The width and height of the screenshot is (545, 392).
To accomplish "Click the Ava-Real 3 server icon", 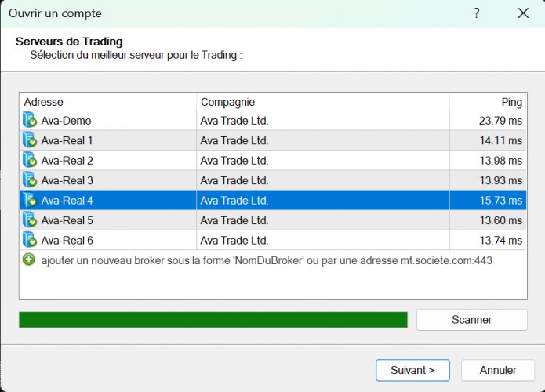I will pyautogui.click(x=30, y=180).
